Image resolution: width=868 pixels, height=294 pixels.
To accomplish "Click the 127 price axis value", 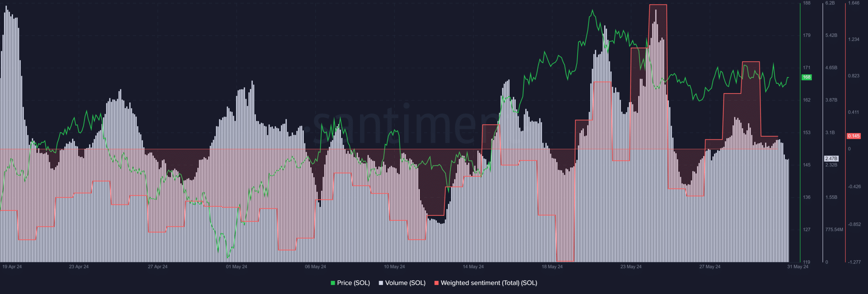I will pyautogui.click(x=807, y=230).
